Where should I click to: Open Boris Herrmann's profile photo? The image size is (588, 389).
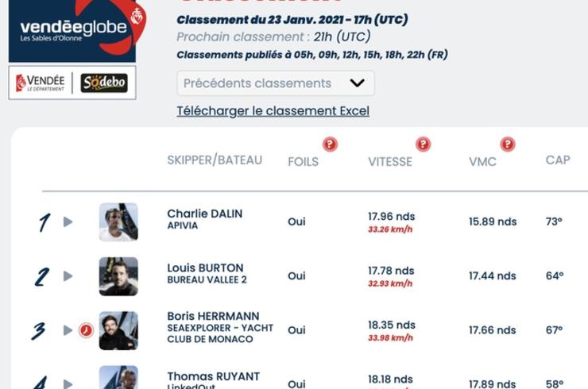click(x=118, y=330)
